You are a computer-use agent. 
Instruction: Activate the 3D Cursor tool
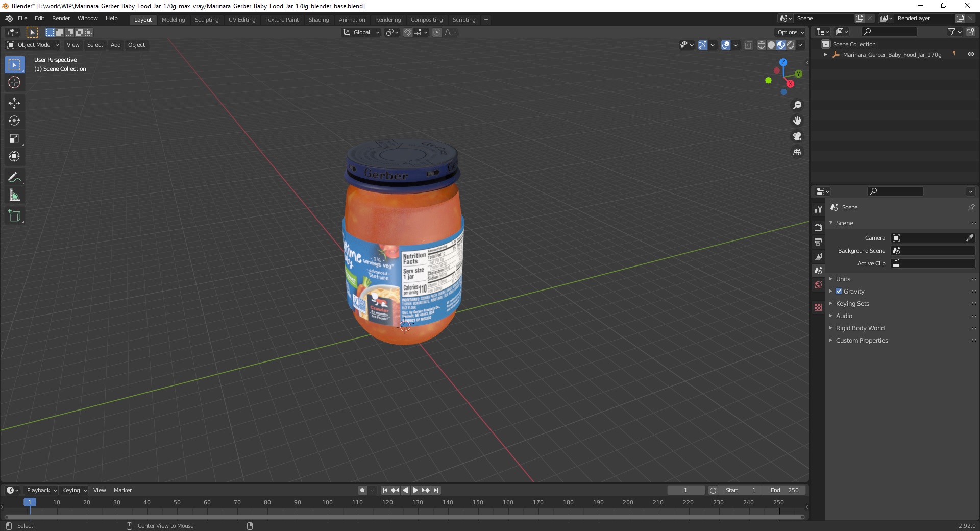[14, 82]
